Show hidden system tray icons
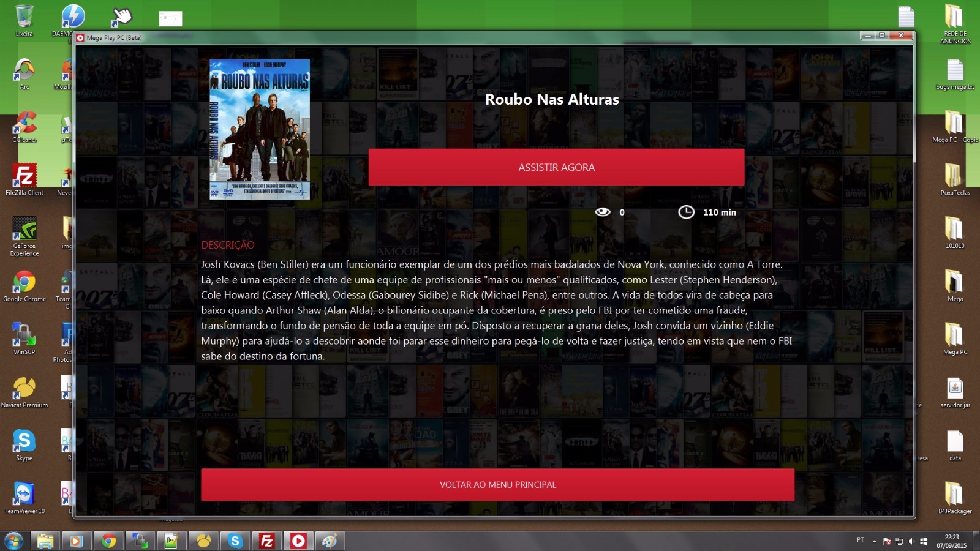 [x=874, y=541]
